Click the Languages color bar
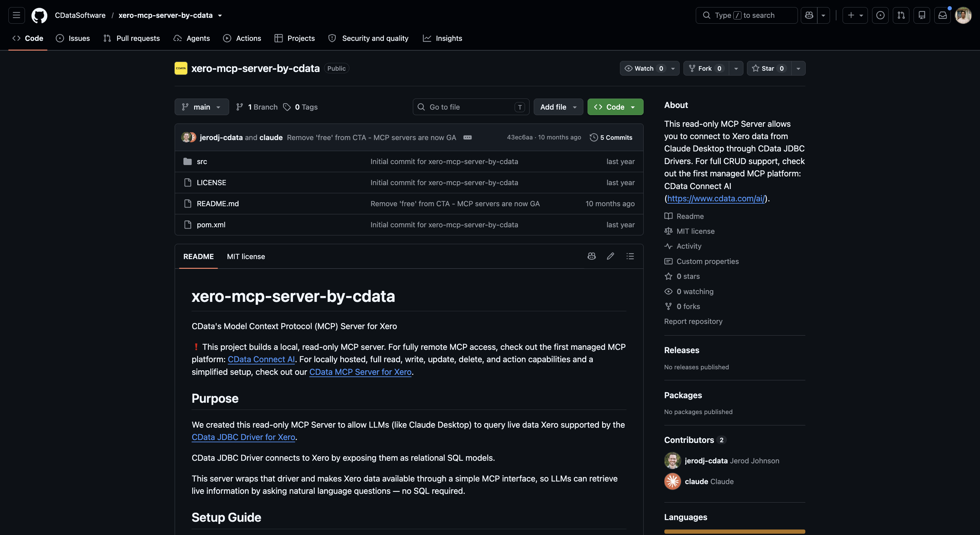 (735, 531)
